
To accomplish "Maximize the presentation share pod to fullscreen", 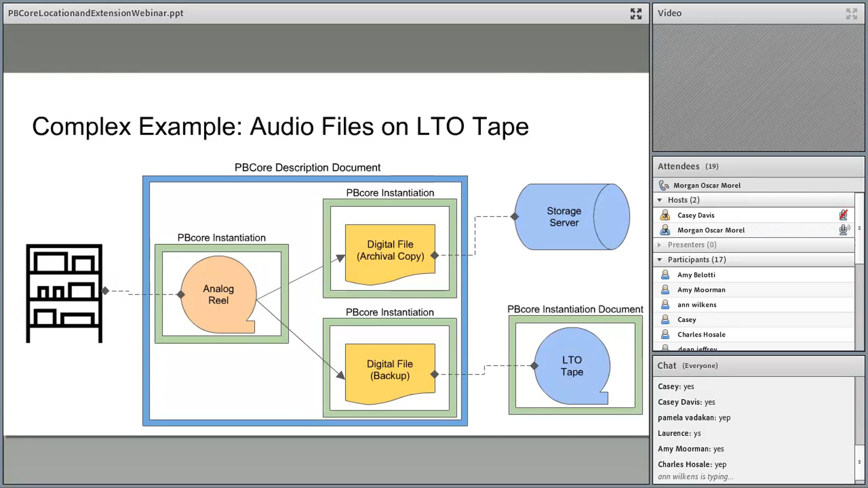I will [636, 14].
